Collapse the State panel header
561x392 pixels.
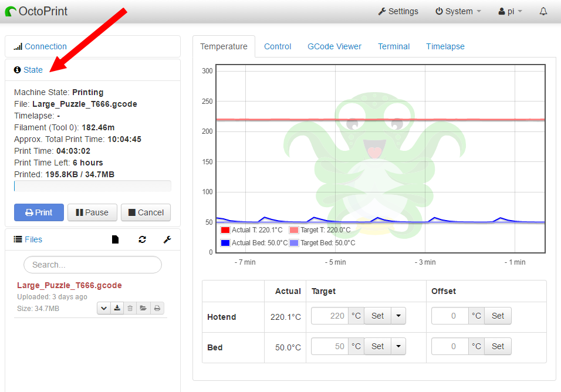[x=33, y=70]
